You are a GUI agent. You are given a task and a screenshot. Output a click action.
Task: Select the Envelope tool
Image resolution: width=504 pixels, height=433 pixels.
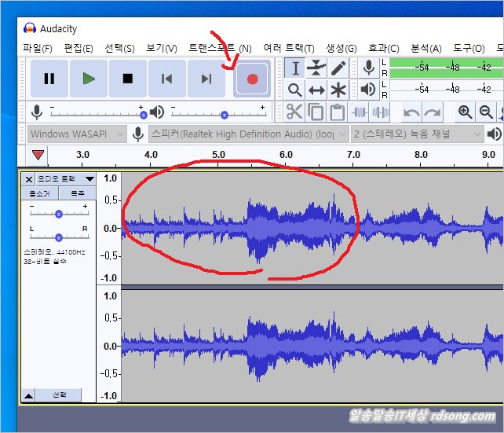tap(316, 68)
